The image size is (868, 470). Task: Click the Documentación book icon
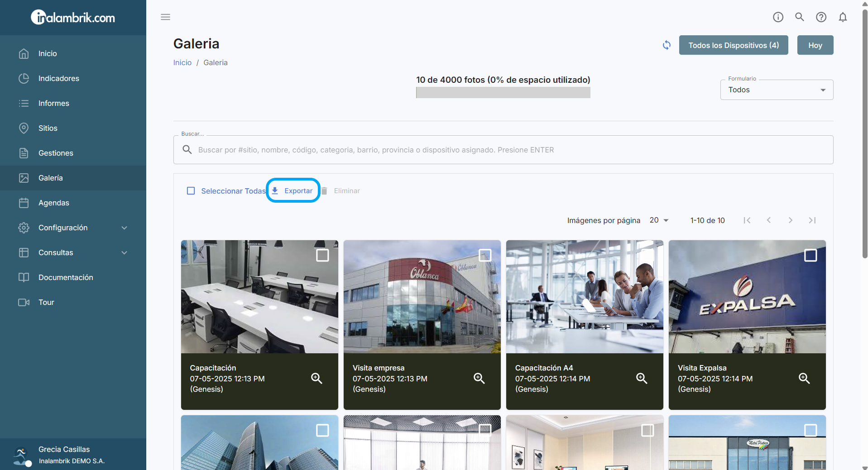click(x=24, y=277)
